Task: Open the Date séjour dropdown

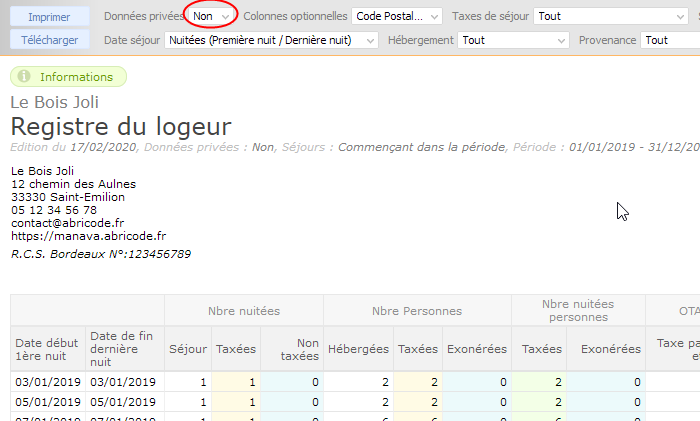Action: [272, 40]
